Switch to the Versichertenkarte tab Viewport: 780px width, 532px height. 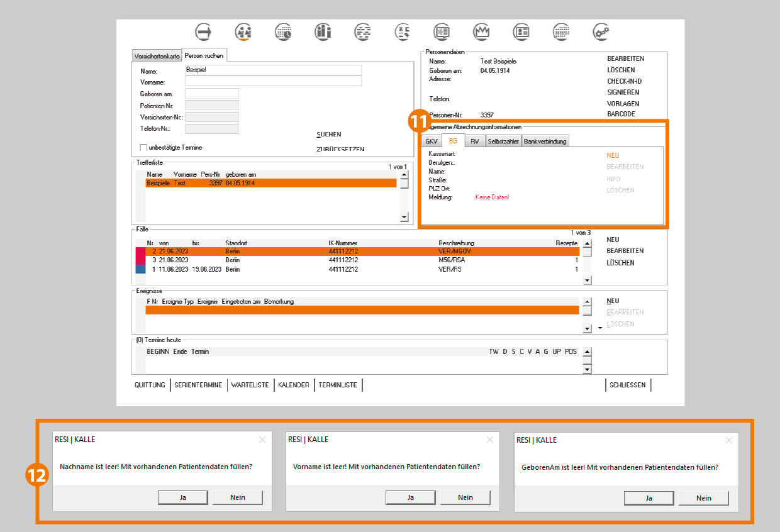coord(157,56)
